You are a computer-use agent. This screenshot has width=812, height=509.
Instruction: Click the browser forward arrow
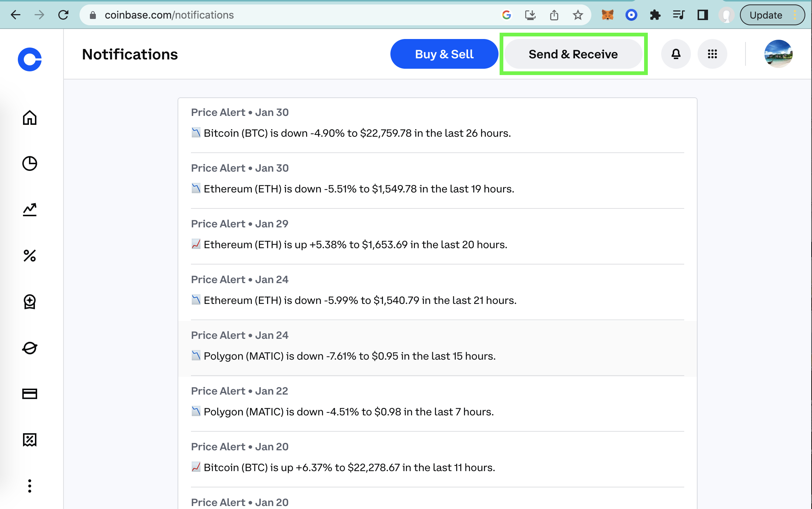click(x=39, y=15)
